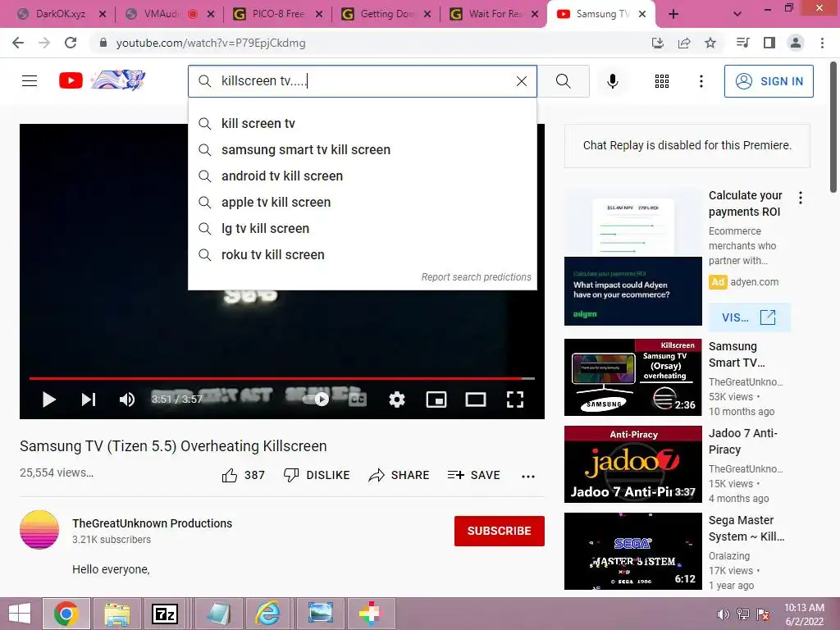Image resolution: width=840 pixels, height=630 pixels.
Task: Select suggestion 'lg tv kill screen'
Action: [362, 228]
